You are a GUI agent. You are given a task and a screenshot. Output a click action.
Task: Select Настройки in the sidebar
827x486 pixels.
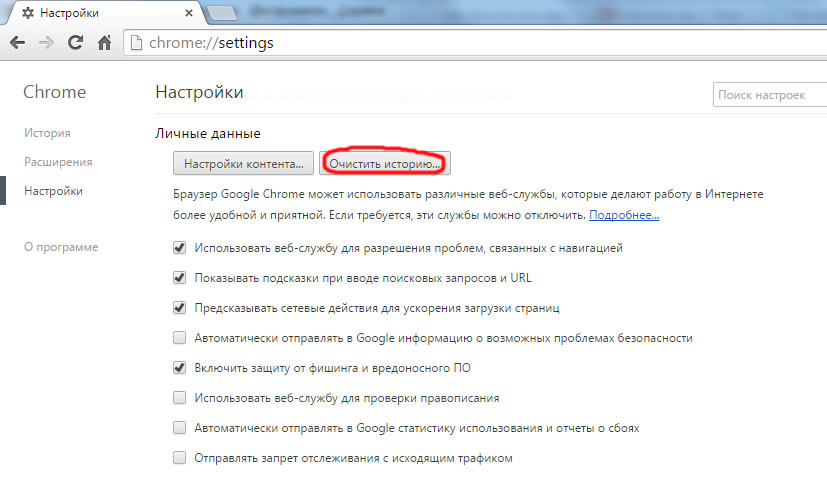(53, 191)
